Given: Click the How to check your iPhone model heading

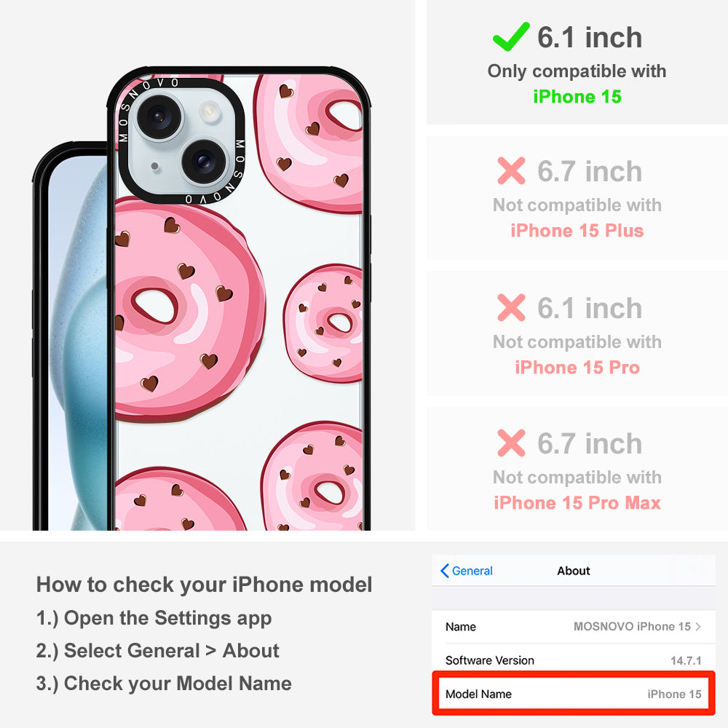Looking at the screenshot, I should tap(205, 584).
